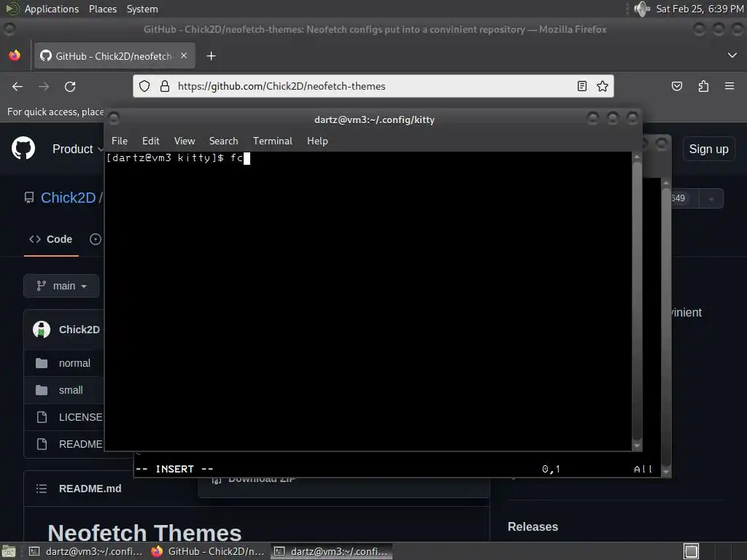Open the terminal Search menu

point(223,141)
